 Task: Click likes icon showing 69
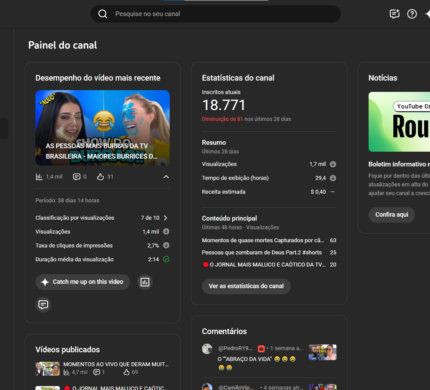(126, 372)
